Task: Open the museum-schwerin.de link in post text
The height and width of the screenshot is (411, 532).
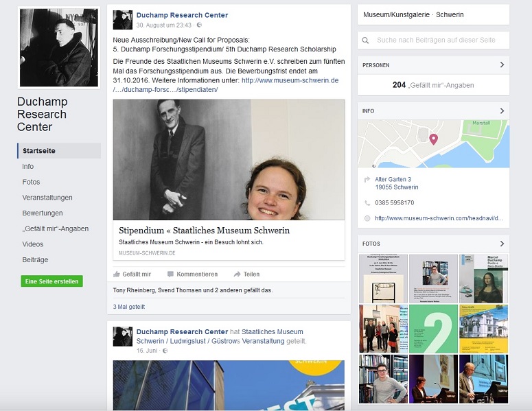Action: click(290, 80)
